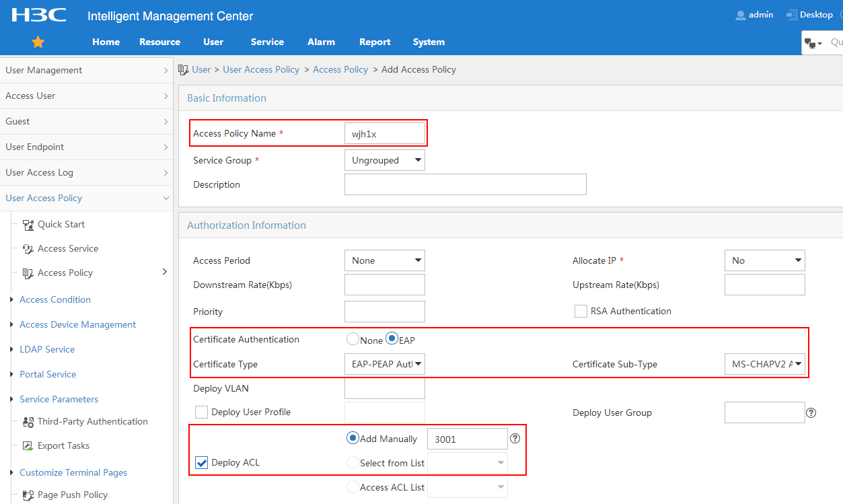Click Downstream Rate input field
The height and width of the screenshot is (504, 843).
click(385, 285)
